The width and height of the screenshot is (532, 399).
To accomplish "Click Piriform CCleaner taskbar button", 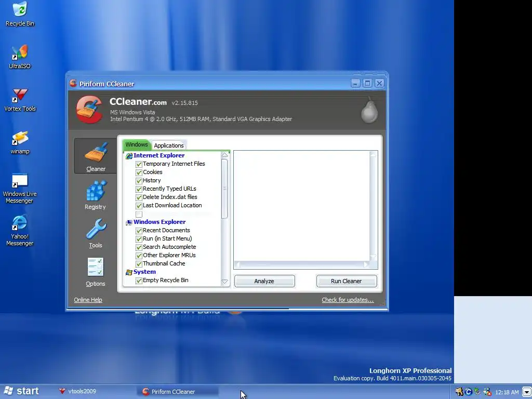I will coord(178,392).
